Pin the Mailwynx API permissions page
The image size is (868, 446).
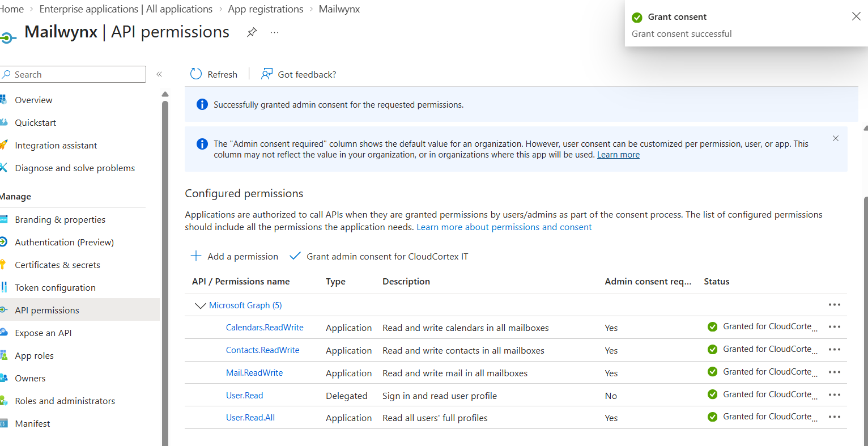(252, 32)
